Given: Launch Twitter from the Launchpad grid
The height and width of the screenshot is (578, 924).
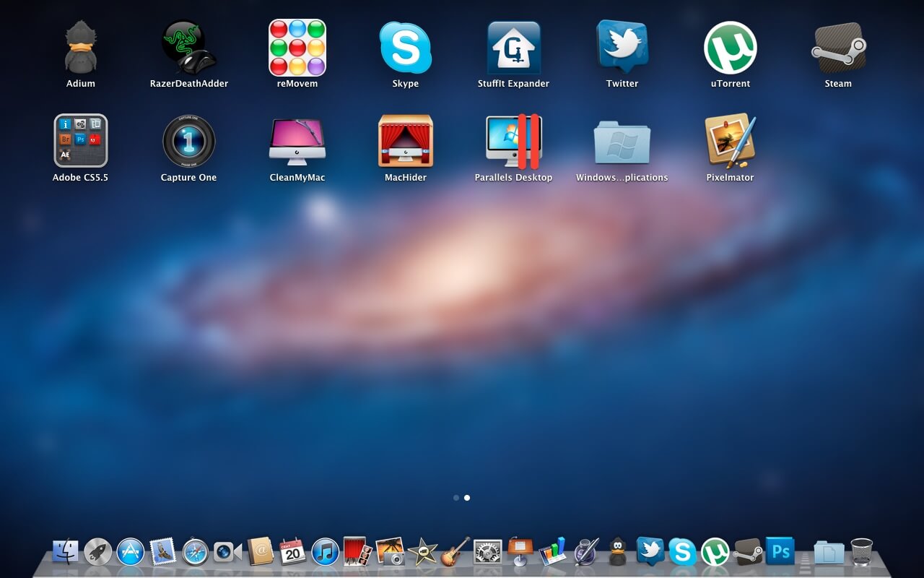Looking at the screenshot, I should click(622, 46).
